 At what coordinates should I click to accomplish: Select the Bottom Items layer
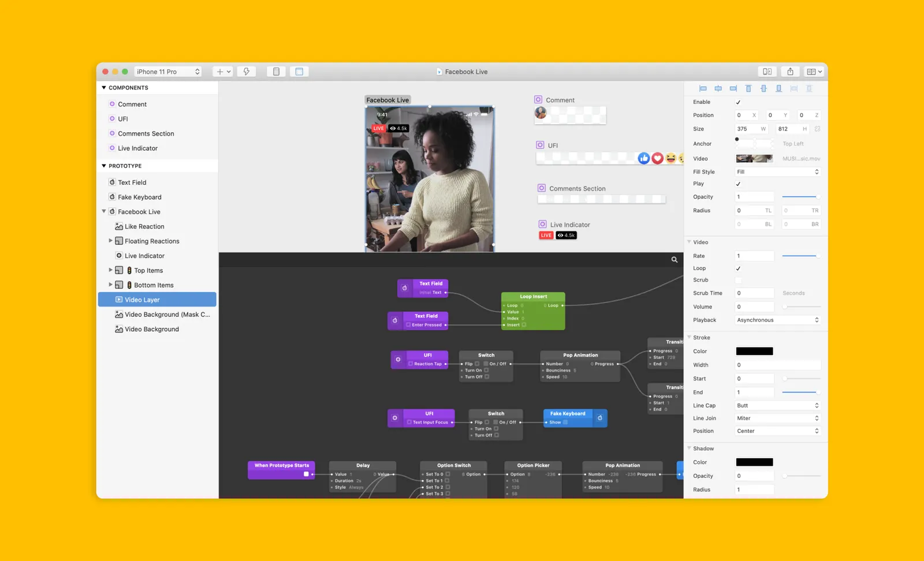157,285
